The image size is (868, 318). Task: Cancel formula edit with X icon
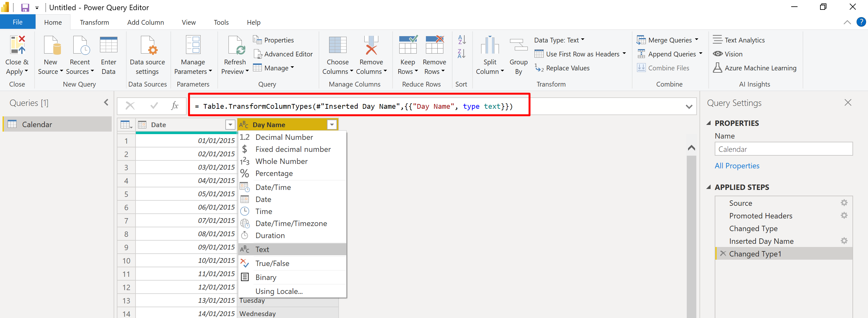coord(130,106)
